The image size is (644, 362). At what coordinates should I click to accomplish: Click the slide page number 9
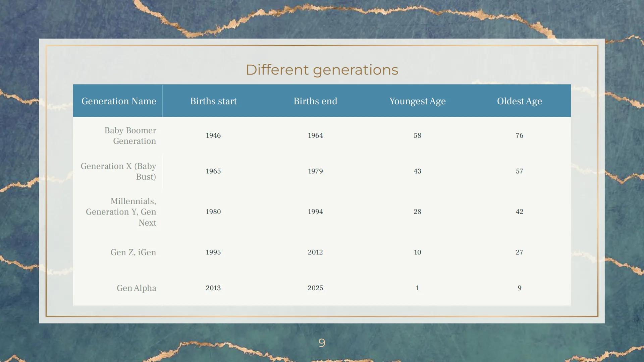(322, 343)
